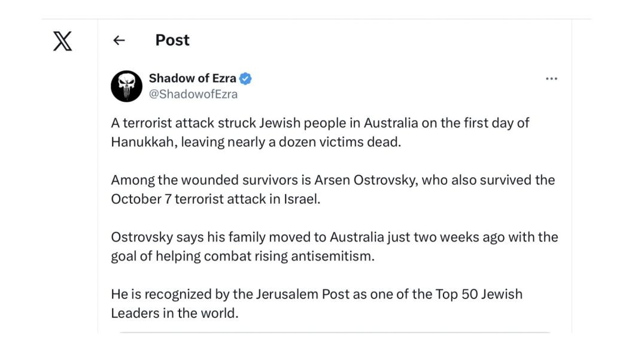The height and width of the screenshot is (362, 644).
Task: Click the tweet text mentioning Arsen Ostrovsky
Action: (x=333, y=189)
